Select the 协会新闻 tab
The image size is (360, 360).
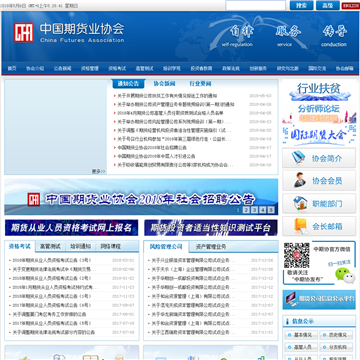pos(164,84)
